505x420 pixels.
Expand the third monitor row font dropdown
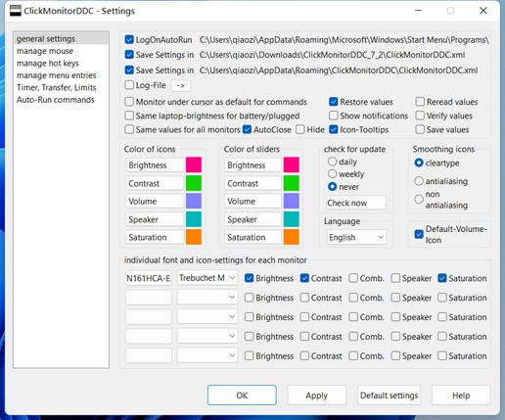coord(207,316)
